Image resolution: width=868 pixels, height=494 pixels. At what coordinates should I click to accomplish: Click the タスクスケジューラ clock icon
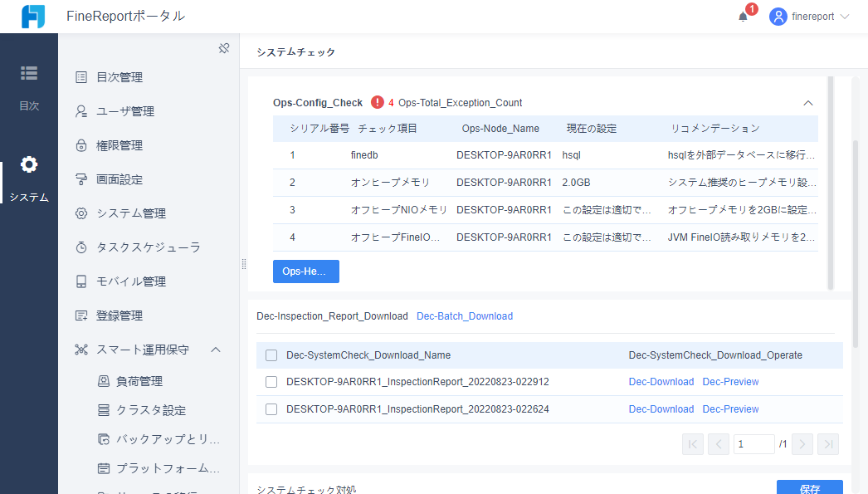[x=81, y=247]
